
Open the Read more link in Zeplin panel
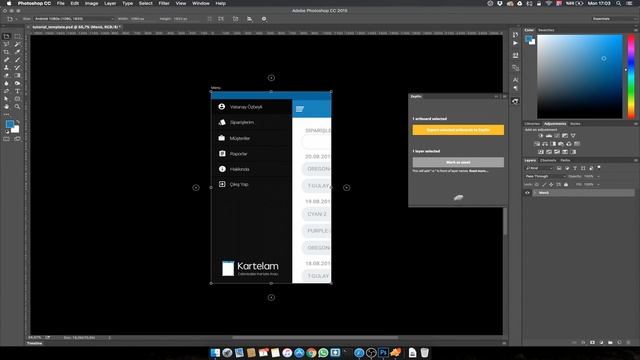click(x=478, y=171)
